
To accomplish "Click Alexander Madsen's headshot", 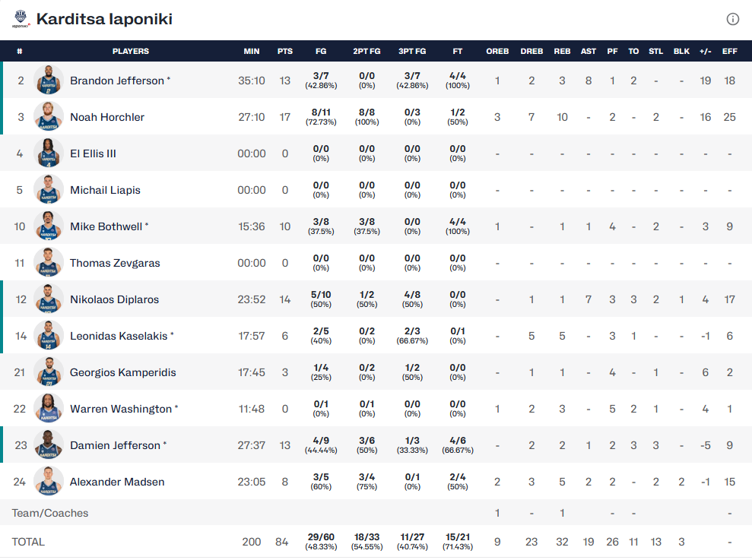I will tap(49, 482).
